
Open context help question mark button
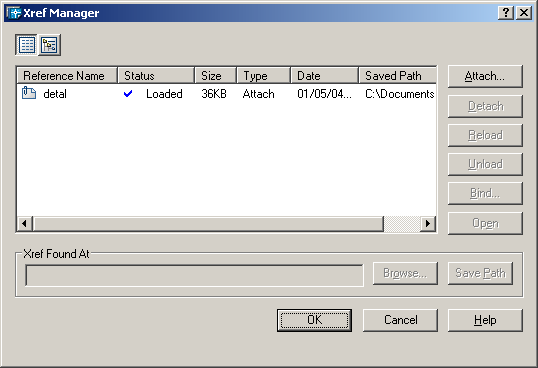[505, 13]
